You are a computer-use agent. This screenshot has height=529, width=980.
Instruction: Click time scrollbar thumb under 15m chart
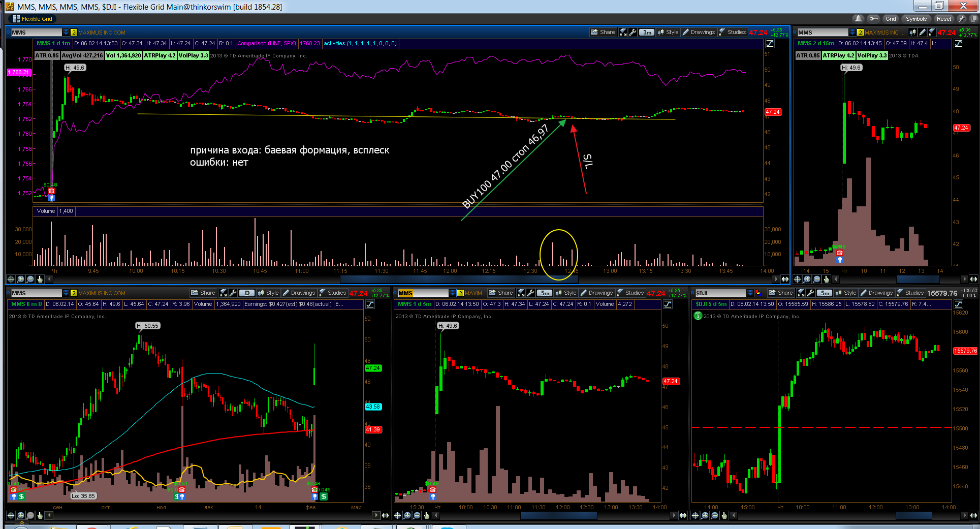coord(918,279)
